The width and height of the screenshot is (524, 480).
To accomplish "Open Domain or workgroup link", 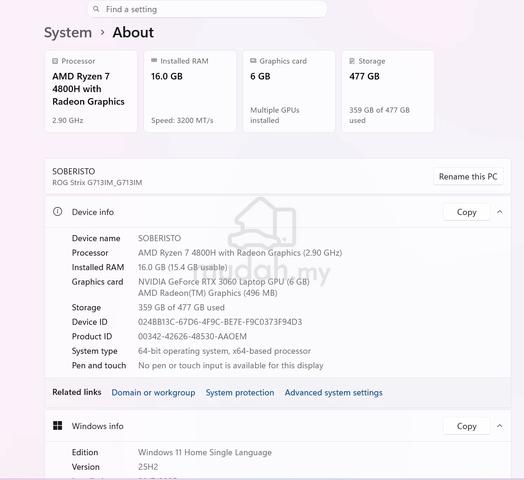I will point(153,392).
